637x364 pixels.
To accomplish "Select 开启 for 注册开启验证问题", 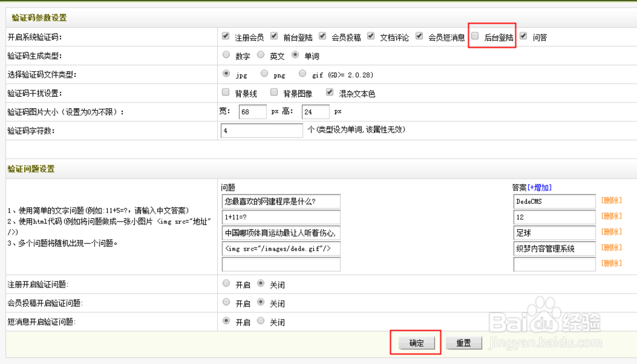I will [x=226, y=284].
